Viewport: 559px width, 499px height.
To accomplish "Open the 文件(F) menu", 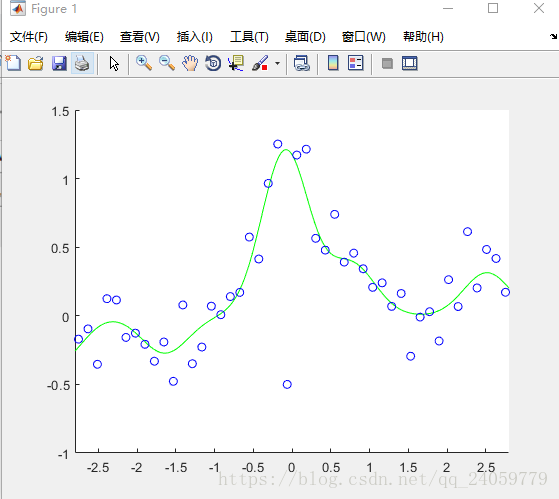I will tap(29, 37).
